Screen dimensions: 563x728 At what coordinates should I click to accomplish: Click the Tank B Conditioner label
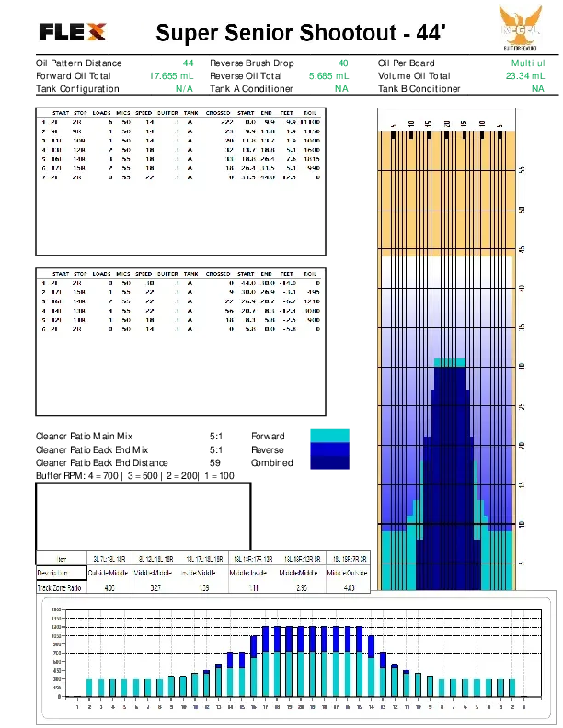(x=419, y=88)
